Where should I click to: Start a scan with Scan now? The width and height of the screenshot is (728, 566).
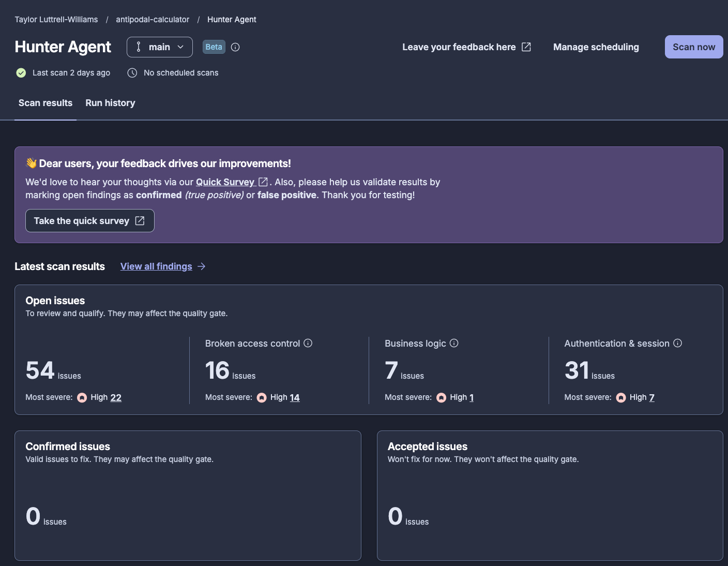(694, 47)
